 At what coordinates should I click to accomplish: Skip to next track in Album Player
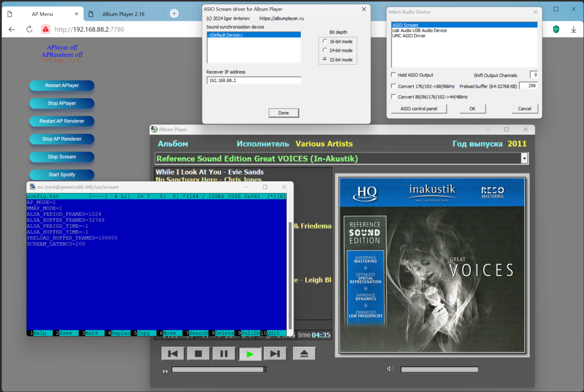click(275, 354)
